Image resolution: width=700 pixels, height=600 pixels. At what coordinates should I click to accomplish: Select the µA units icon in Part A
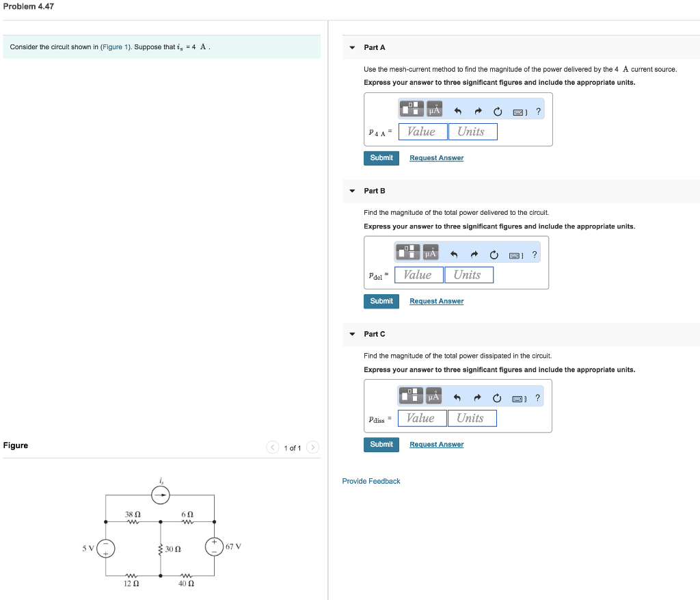click(433, 108)
